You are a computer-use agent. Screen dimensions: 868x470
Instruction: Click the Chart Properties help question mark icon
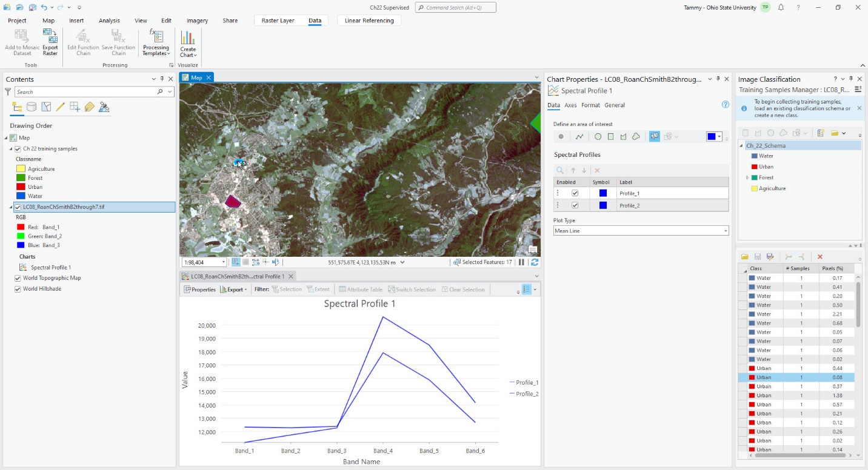tap(726, 105)
